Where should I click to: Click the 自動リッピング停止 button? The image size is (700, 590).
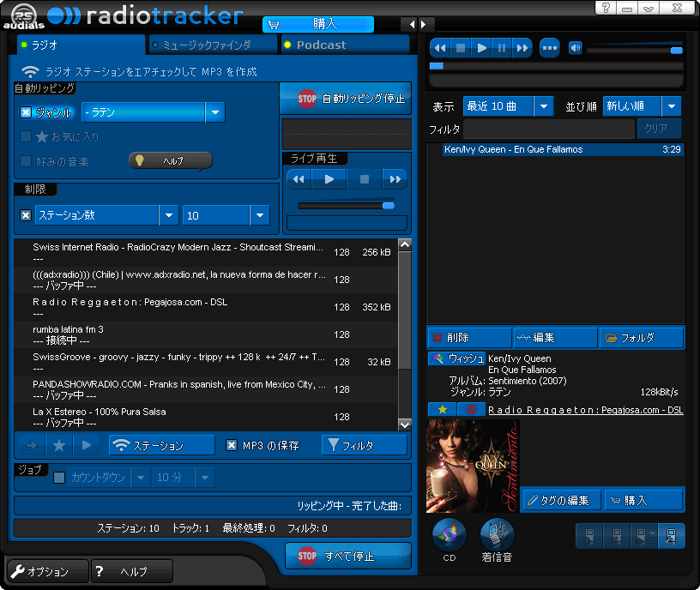tap(346, 98)
